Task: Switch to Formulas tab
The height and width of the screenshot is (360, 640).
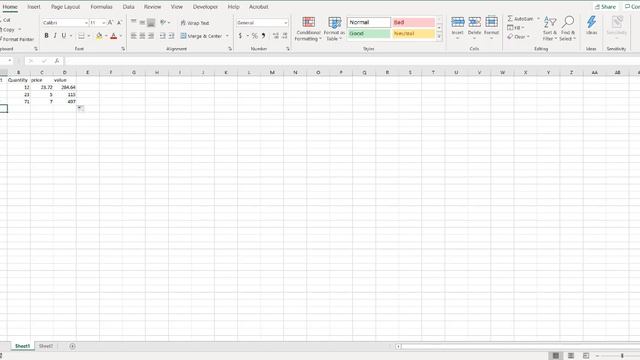Action: pyautogui.click(x=101, y=7)
